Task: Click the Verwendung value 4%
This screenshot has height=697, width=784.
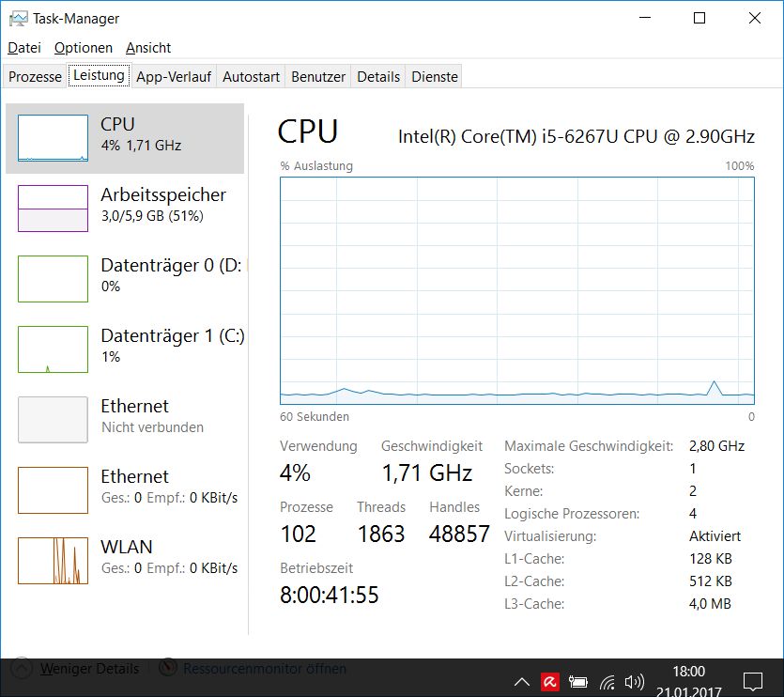Action: (x=295, y=472)
